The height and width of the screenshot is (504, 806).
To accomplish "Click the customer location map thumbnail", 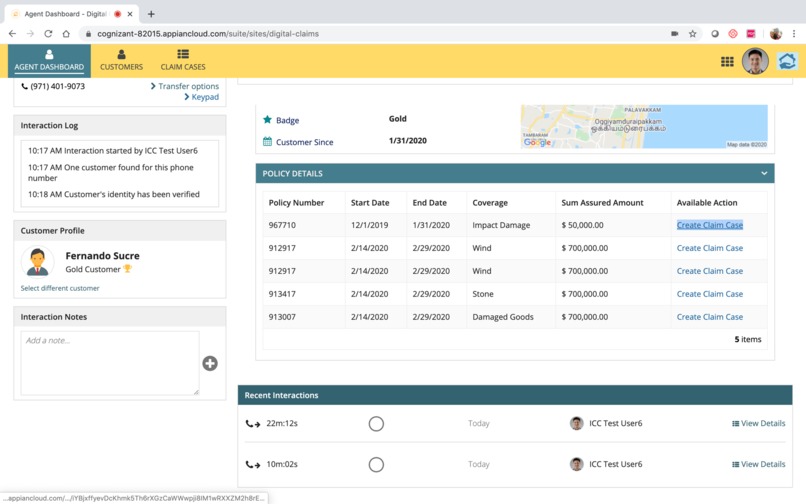I will click(644, 127).
